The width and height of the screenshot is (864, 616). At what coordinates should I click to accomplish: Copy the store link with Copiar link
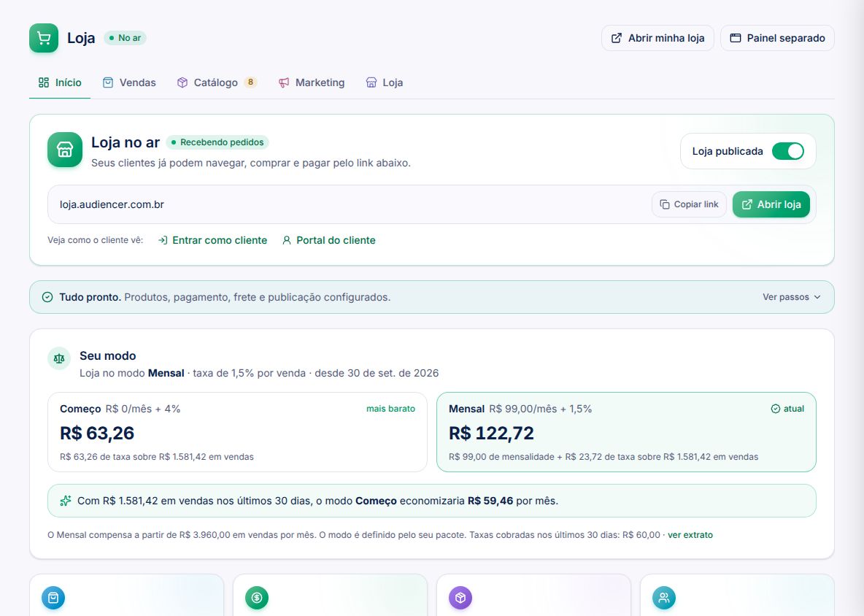pyautogui.click(x=690, y=204)
